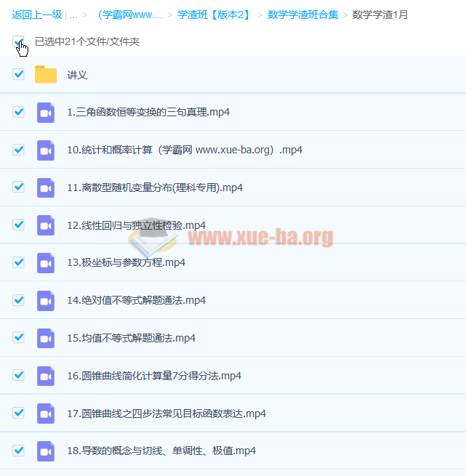Click video icon for 13.极坐标与参数方程.mp4
Viewport: 466px width, 476px height.
click(x=46, y=263)
